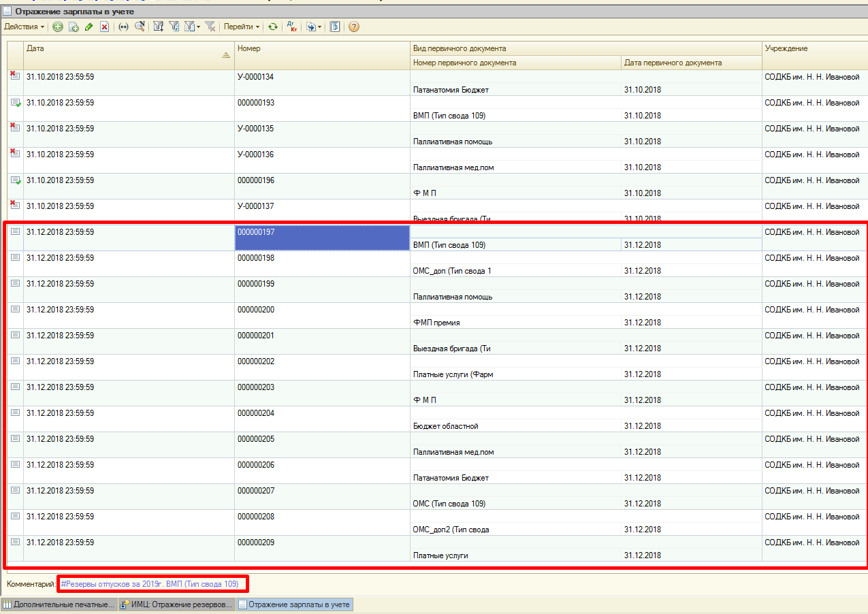Switch to Дополнительные печатные window tab
This screenshot has width=868, height=614.
[x=59, y=604]
